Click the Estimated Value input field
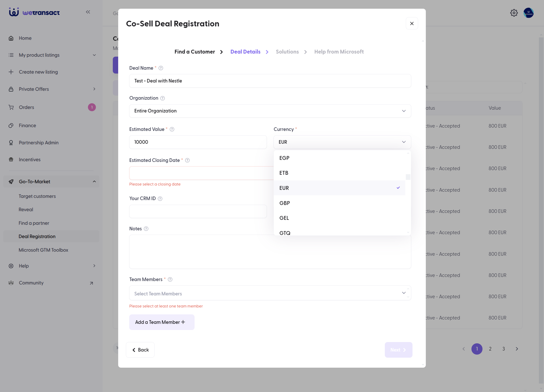This screenshot has width=544, height=392. click(x=198, y=142)
